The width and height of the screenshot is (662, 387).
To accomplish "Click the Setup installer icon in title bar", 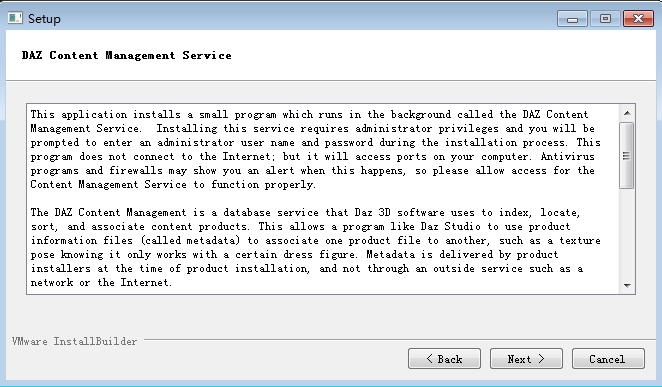I will point(15,18).
